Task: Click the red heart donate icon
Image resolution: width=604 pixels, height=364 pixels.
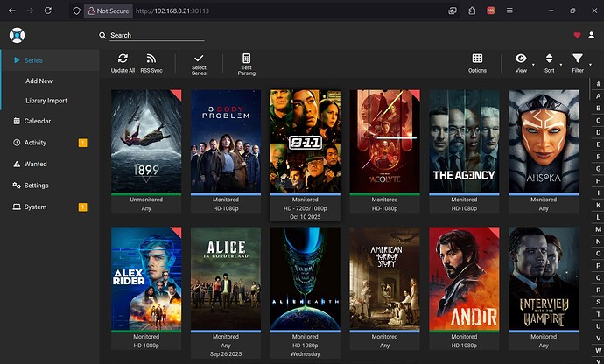Action: pos(577,35)
